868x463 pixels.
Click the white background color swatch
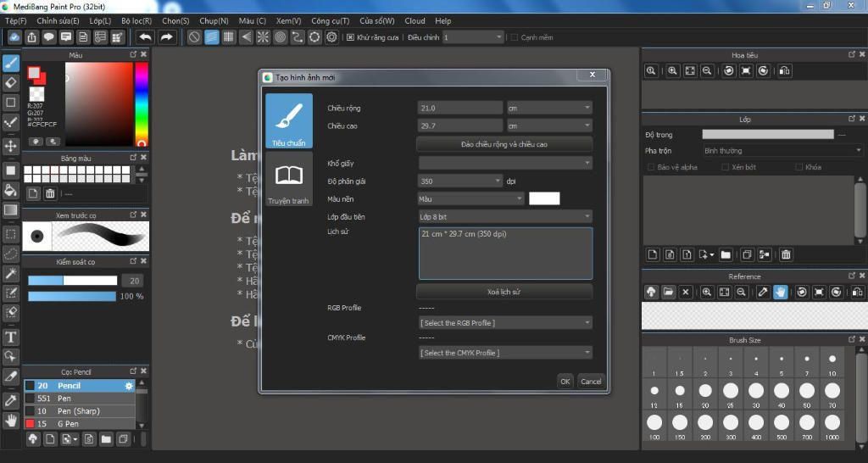544,198
